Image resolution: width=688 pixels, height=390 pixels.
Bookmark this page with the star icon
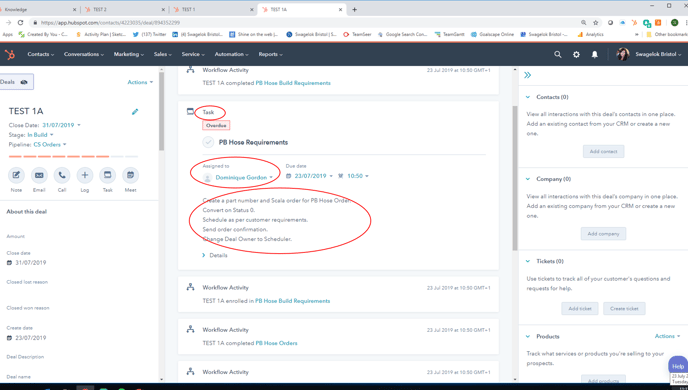(x=595, y=22)
